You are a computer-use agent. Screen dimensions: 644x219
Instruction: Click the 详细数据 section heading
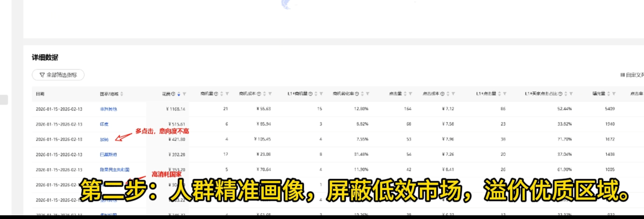pos(45,57)
